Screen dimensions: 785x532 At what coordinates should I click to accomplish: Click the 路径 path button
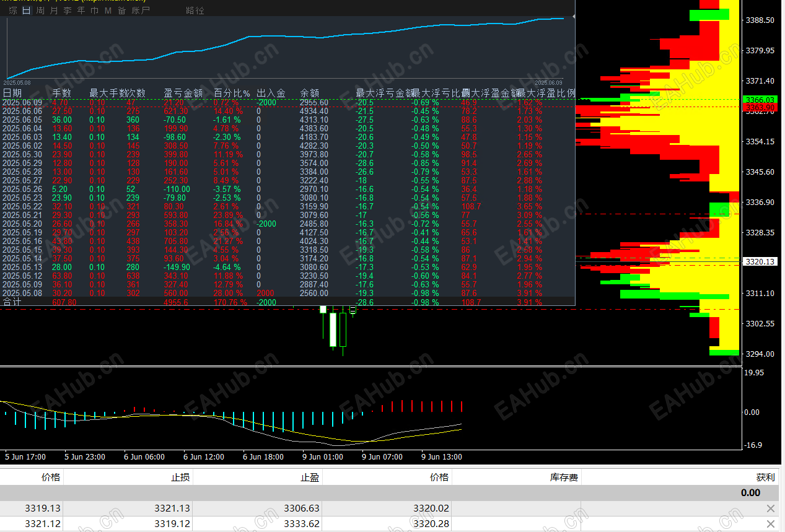point(195,11)
